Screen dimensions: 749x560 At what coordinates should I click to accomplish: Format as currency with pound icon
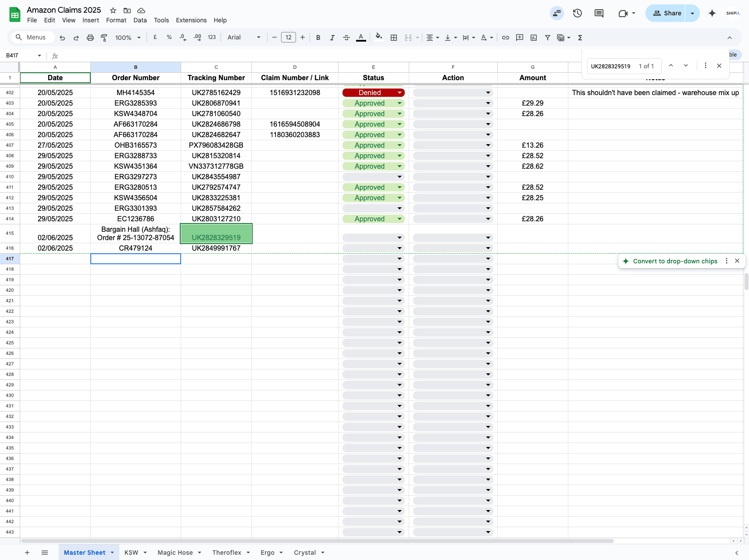pos(155,37)
